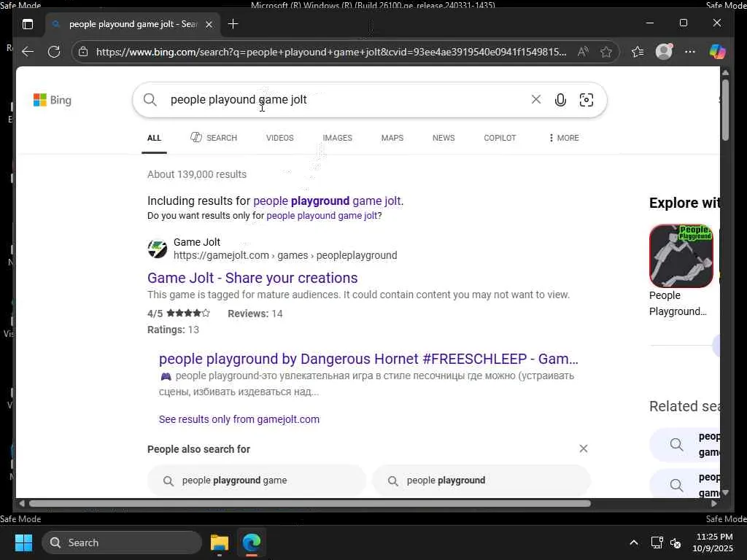This screenshot has height=560, width=747.
Task: Search the 'people playground' suggestion chip
Action: 481,481
